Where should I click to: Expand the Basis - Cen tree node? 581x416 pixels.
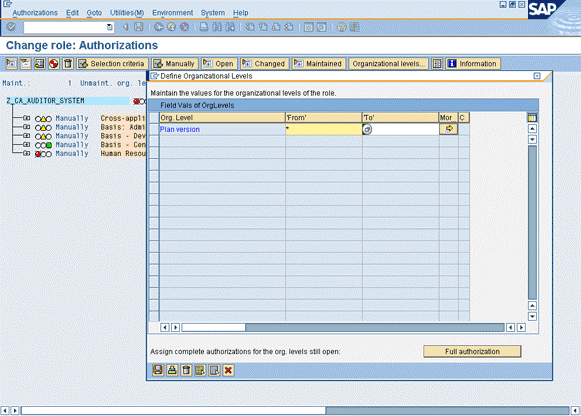coord(27,145)
